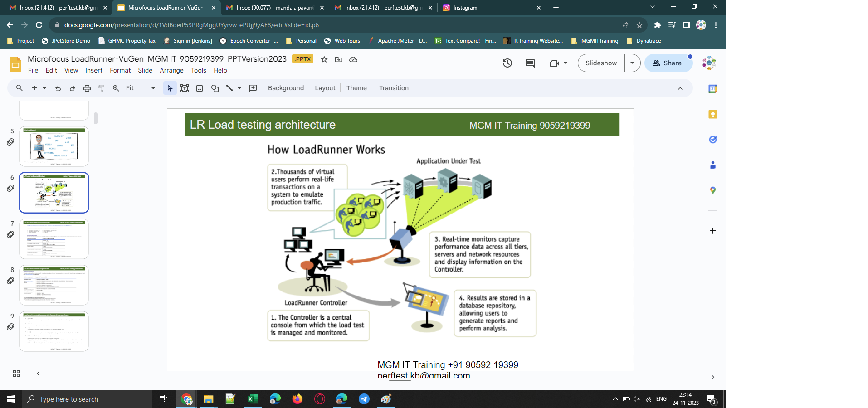Viewport: 868px width, 408px height.
Task: Click the insert image icon
Action: (x=200, y=88)
